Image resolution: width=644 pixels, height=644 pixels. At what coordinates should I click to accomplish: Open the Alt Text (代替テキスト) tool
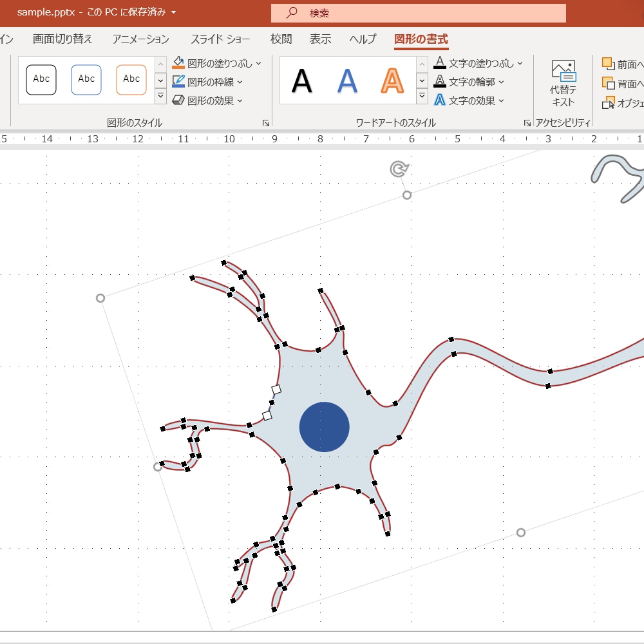(x=563, y=84)
